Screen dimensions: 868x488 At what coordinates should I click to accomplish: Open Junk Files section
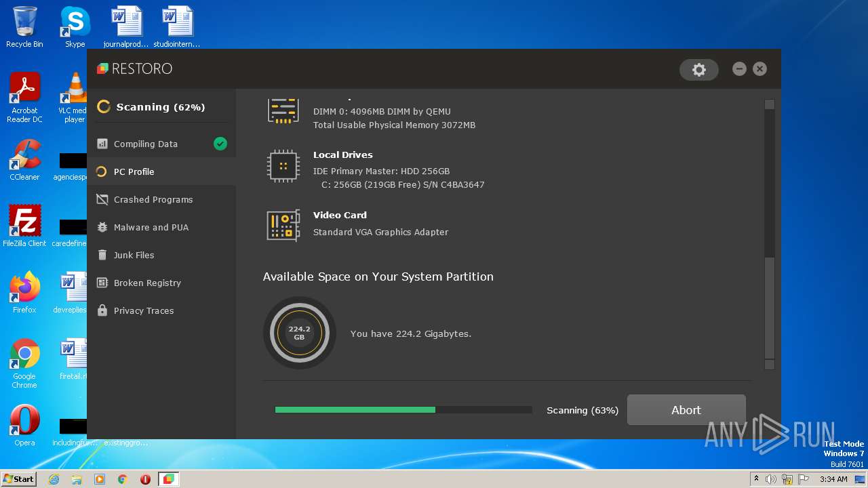[x=161, y=255]
